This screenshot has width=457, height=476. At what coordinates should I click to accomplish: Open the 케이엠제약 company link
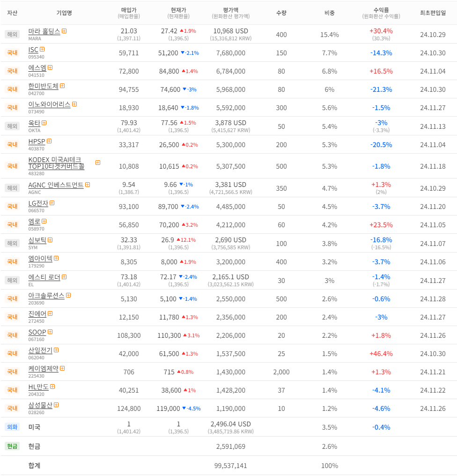click(44, 369)
